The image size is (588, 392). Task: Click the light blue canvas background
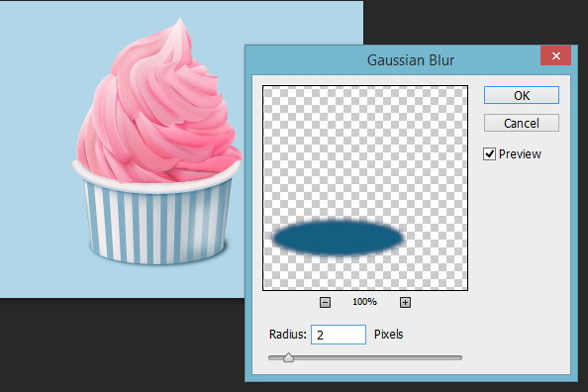[x=42, y=150]
